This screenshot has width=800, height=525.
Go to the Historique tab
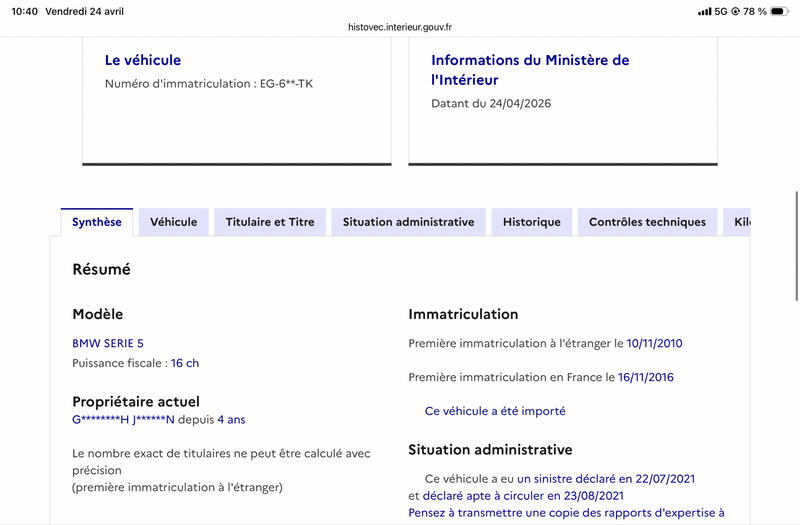[x=532, y=222]
